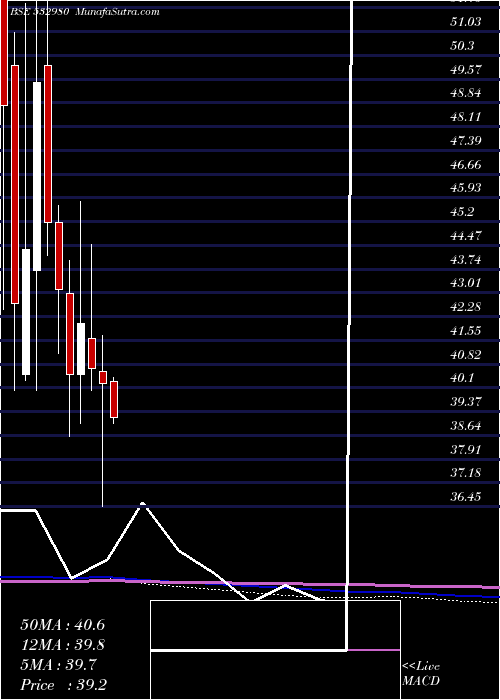Screen dimensions: 500x700
Task: Click the 50MA : 40.6 readout
Action: (x=62, y=625)
